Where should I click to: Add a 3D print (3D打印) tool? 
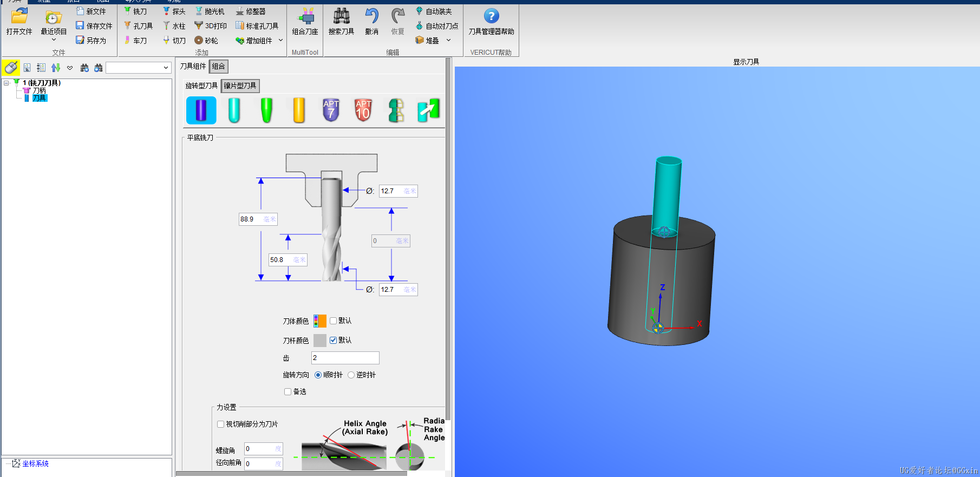click(211, 25)
